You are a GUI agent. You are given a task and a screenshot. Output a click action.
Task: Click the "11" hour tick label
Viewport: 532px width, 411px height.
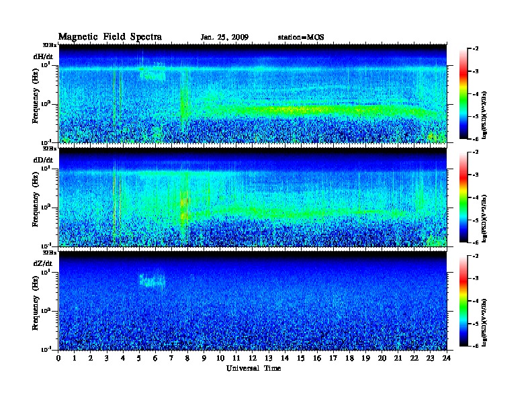pos(236,359)
